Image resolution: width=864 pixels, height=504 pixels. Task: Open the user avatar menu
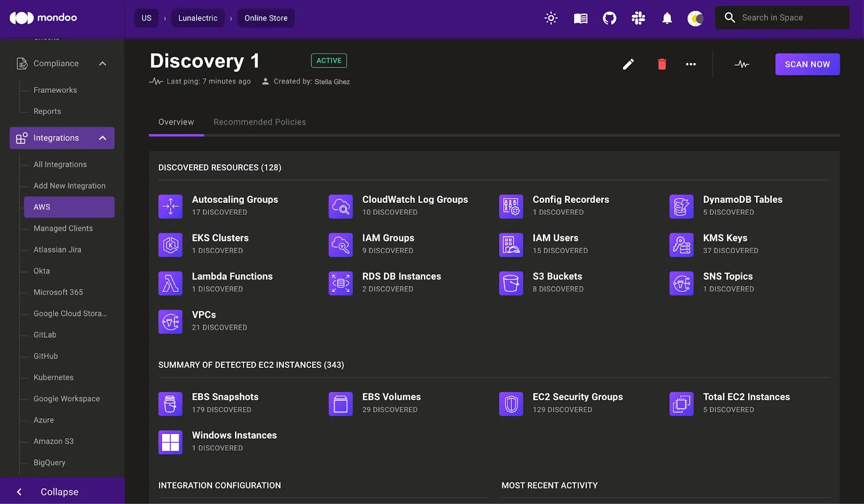tap(695, 18)
